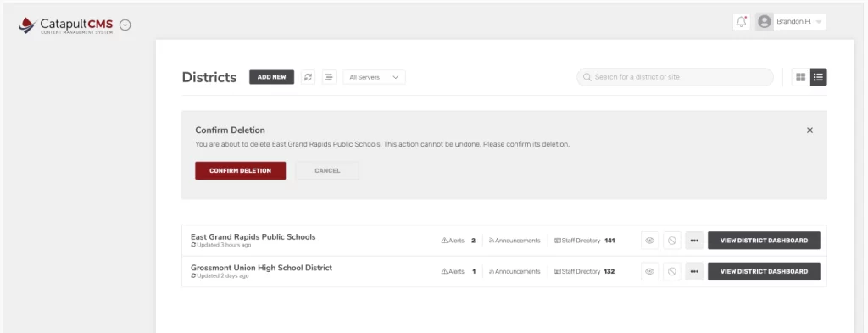Expand the chevron beside Catapult CMS logo
This screenshot has height=333, width=868.
(x=125, y=25)
